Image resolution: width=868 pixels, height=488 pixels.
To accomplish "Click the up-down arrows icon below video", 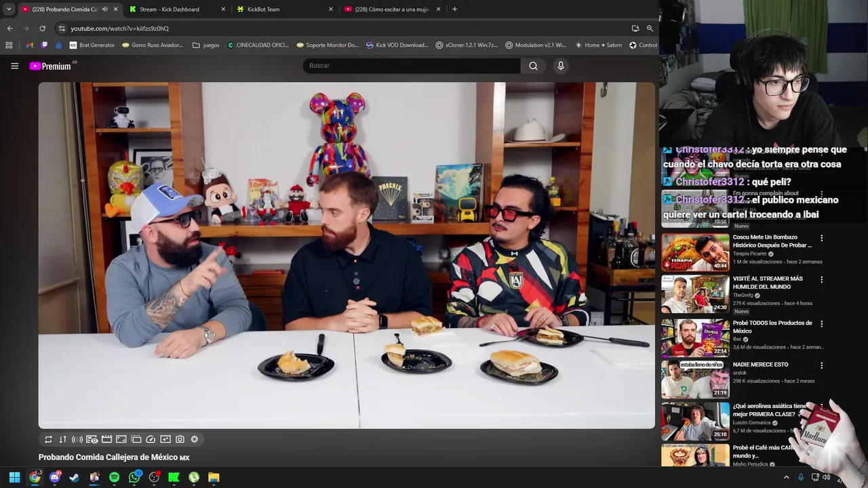I will [x=63, y=439].
